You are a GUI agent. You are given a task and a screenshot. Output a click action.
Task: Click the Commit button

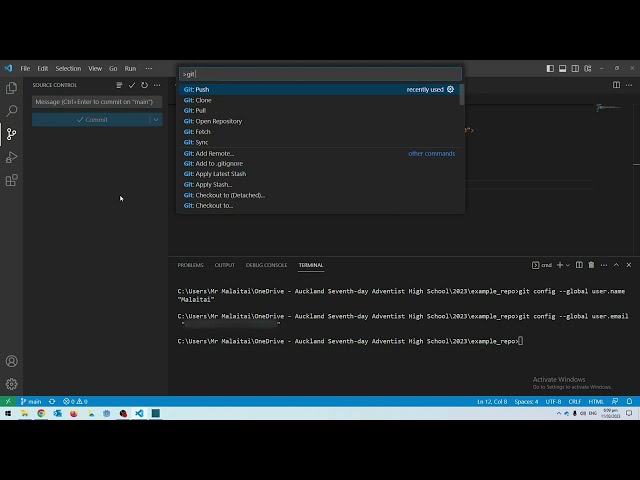coord(91,120)
